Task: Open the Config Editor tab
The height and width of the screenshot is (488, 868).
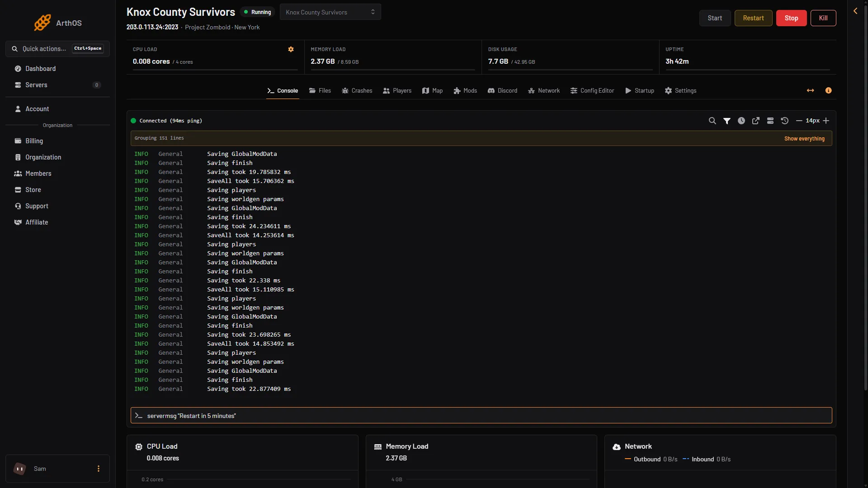Action: click(x=592, y=90)
